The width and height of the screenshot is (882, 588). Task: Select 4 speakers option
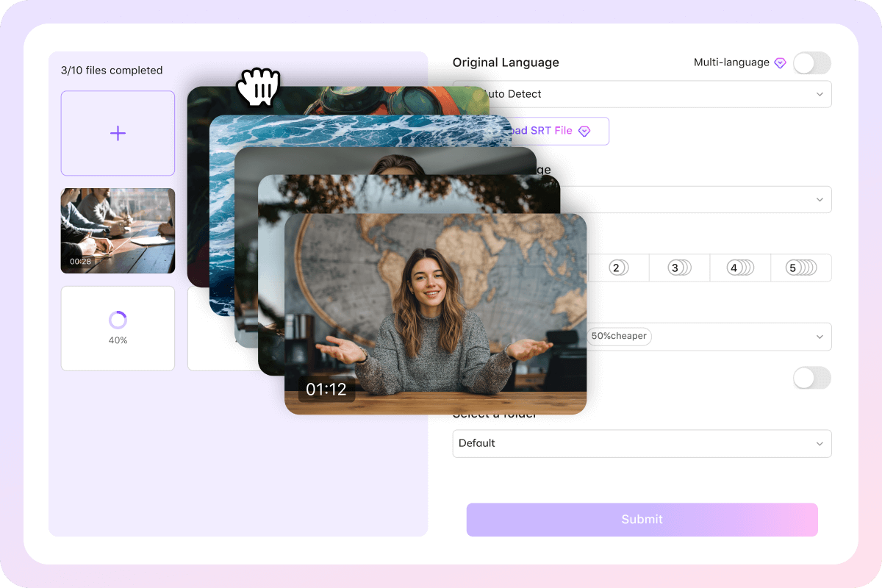[740, 268]
